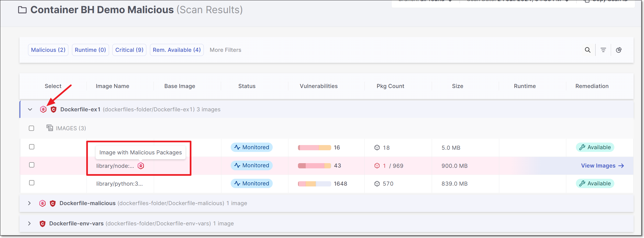Click arrow icon next to View Images
This screenshot has width=644, height=238.
click(621, 166)
